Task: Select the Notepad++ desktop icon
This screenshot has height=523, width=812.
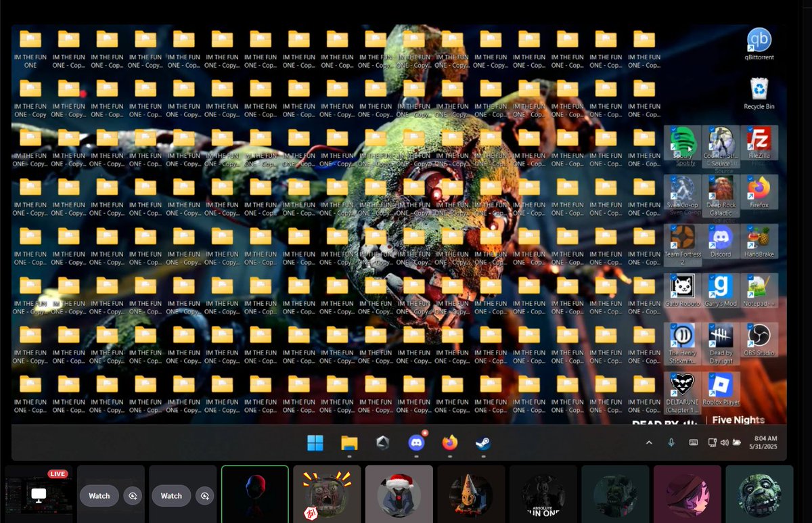Action: pos(759,291)
